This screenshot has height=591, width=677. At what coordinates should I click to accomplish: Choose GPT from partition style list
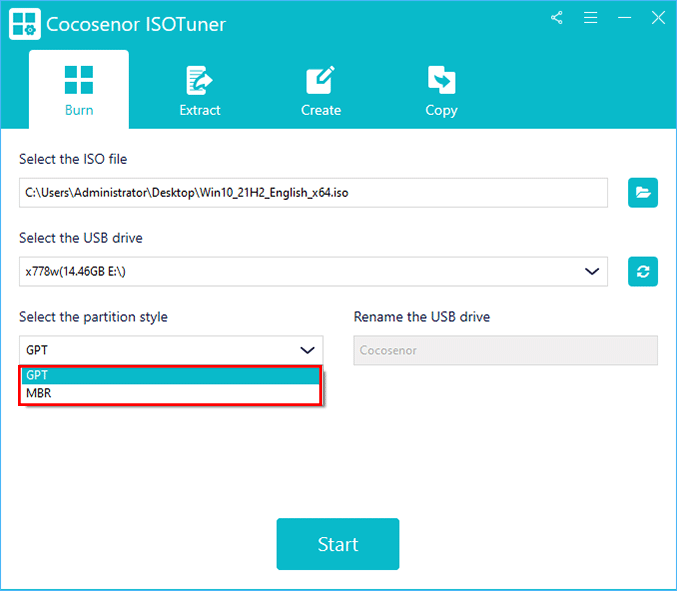point(171,375)
